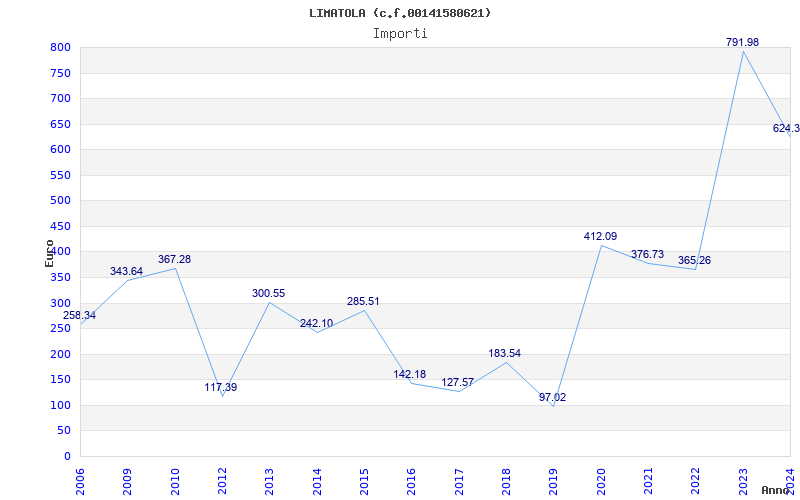Click the 500 y-axis tick label
The height and width of the screenshot is (500, 800).
pos(60,201)
